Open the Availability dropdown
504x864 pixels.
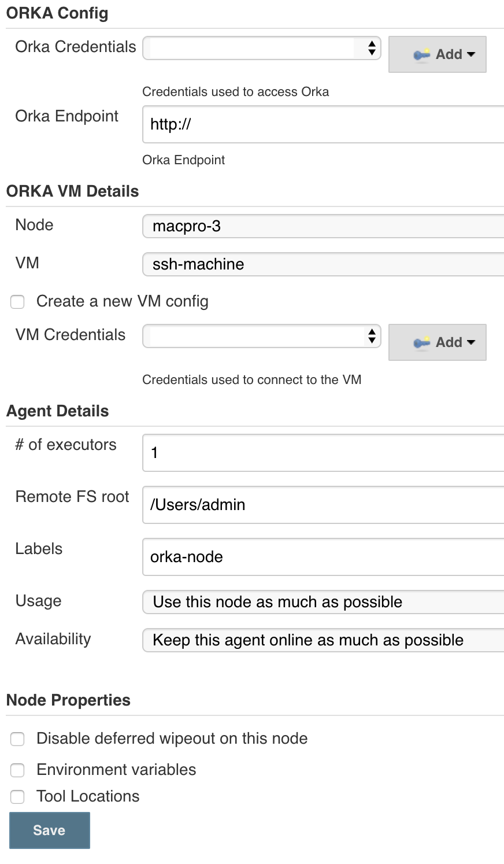(x=323, y=640)
